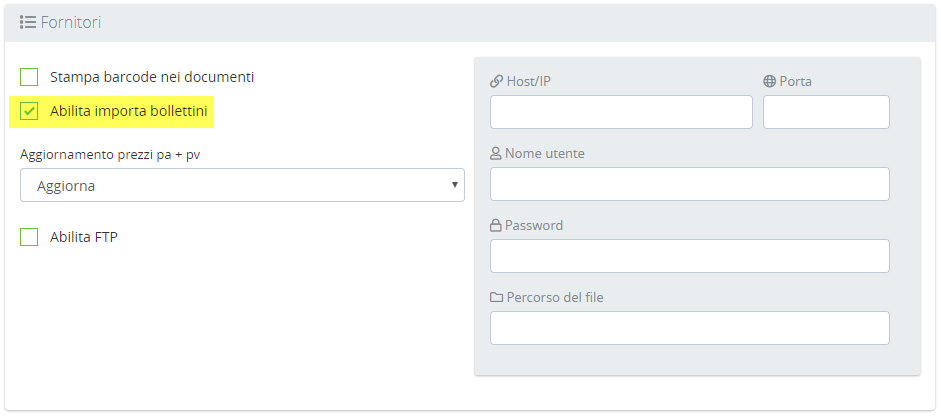The image size is (941, 416).
Task: Click the highlighted Abilita importa bollettini label text
Action: tap(129, 112)
